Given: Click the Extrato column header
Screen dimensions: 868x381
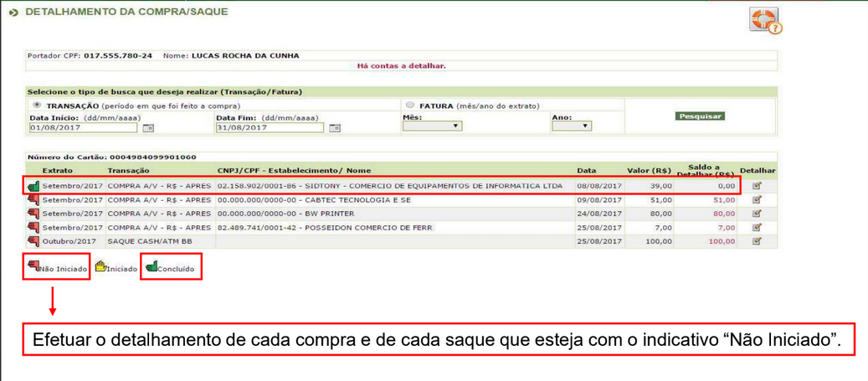Looking at the screenshot, I should [x=58, y=171].
